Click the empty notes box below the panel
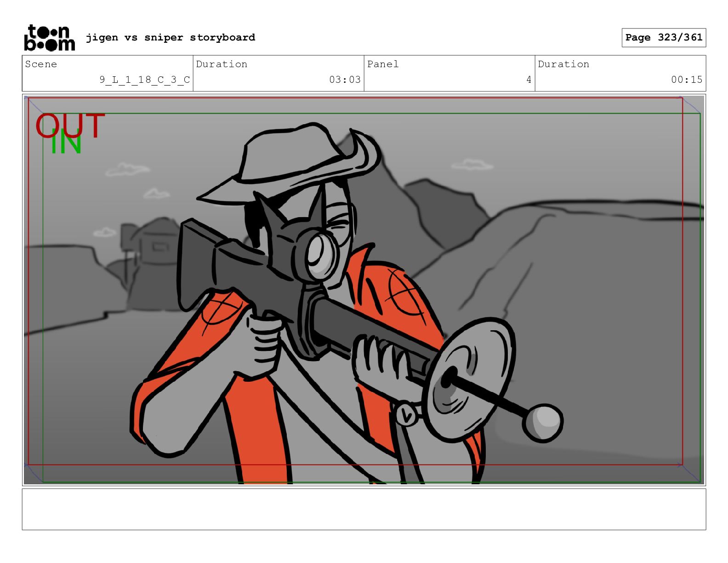 tap(364, 509)
